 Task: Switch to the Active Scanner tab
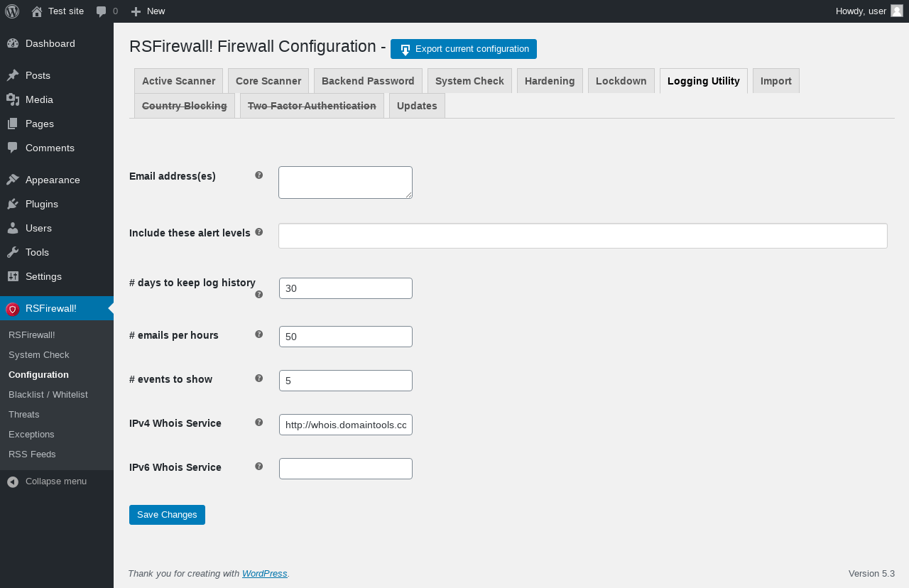tap(178, 81)
